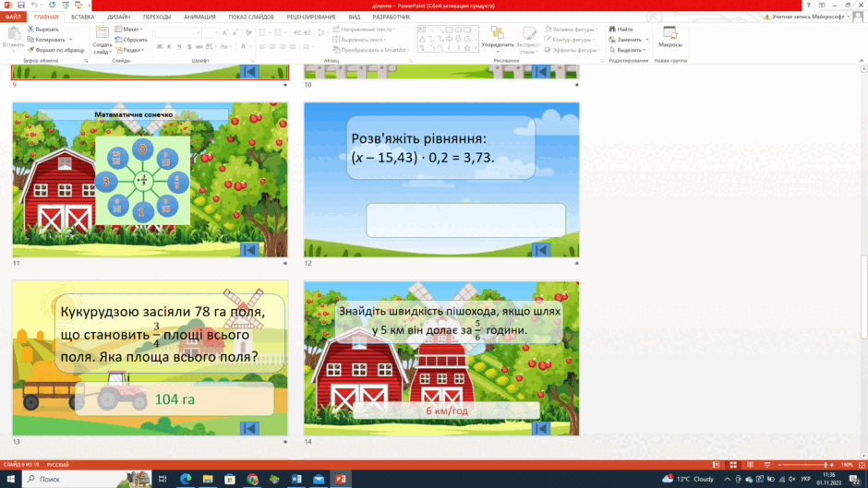The image size is (868, 488).
Task: Toggle Bold (Ж) formatting
Action: click(x=160, y=47)
